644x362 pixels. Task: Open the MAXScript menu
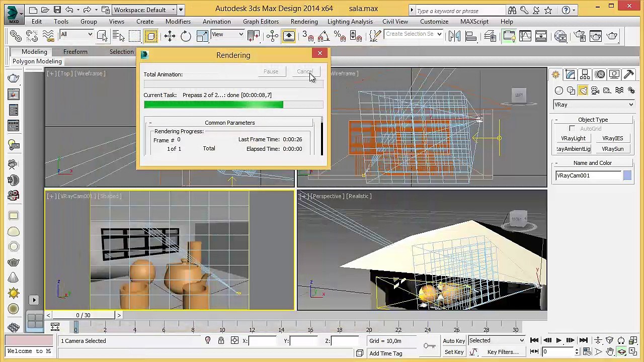pyautogui.click(x=474, y=22)
